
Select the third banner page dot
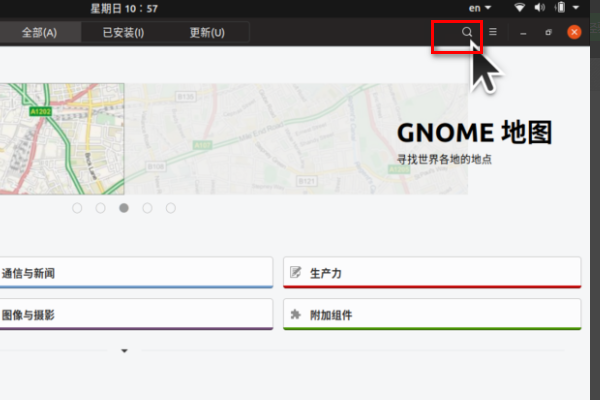124,208
